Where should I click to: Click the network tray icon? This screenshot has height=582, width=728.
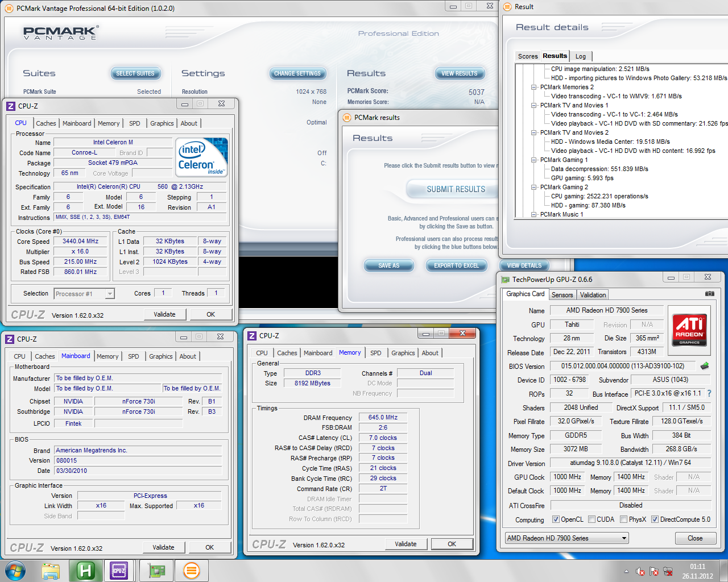668,571
